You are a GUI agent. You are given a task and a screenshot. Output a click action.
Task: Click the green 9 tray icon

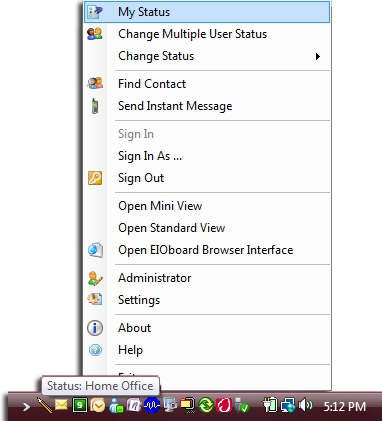pyautogui.click(x=80, y=405)
